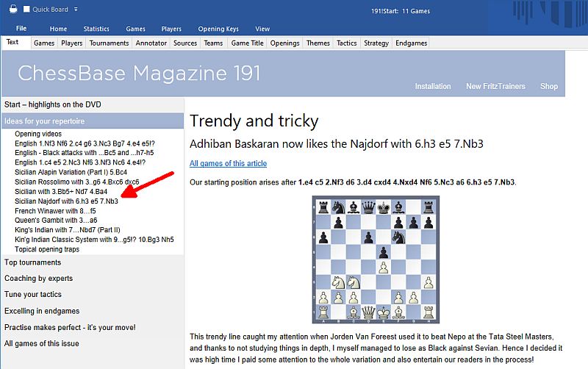Open the Statistics ribbon tab
Screen dimensions: 588x369
pyautogui.click(x=96, y=29)
